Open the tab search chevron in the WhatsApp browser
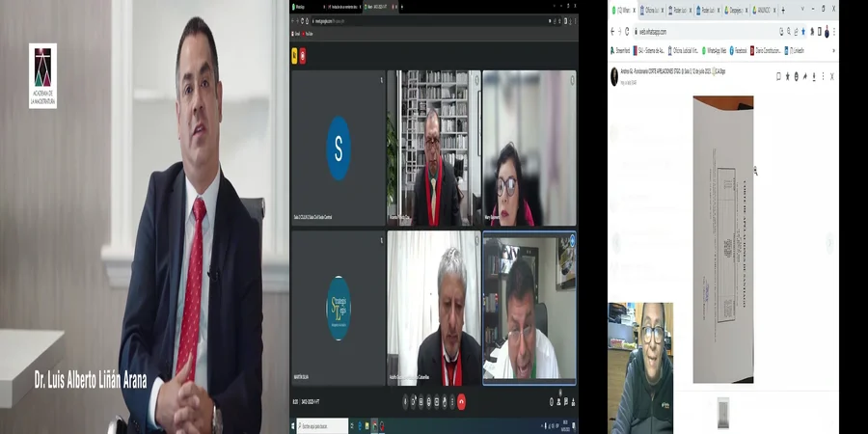The image size is (868, 434). point(802,9)
